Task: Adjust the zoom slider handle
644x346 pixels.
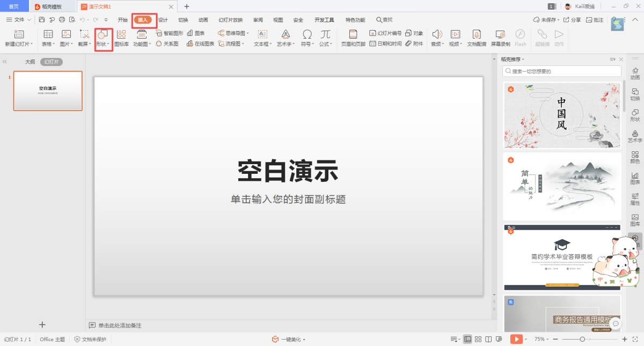Action: 582,339
